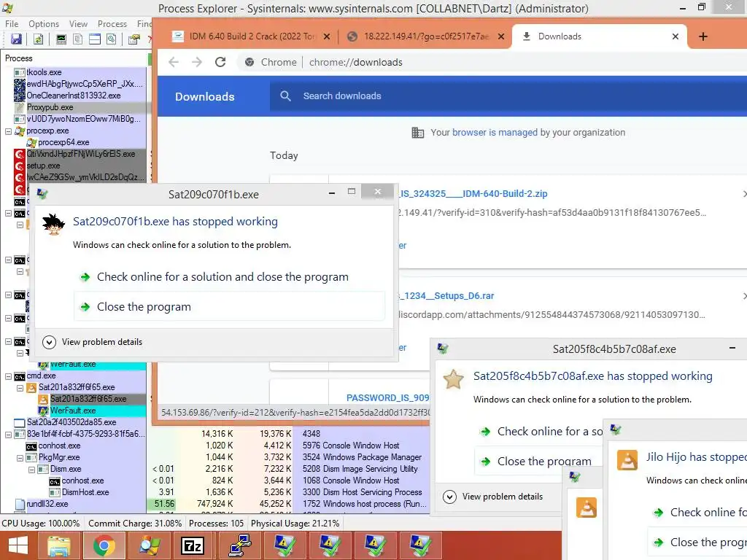Open the File menu
The image size is (747, 560).
pyautogui.click(x=12, y=24)
